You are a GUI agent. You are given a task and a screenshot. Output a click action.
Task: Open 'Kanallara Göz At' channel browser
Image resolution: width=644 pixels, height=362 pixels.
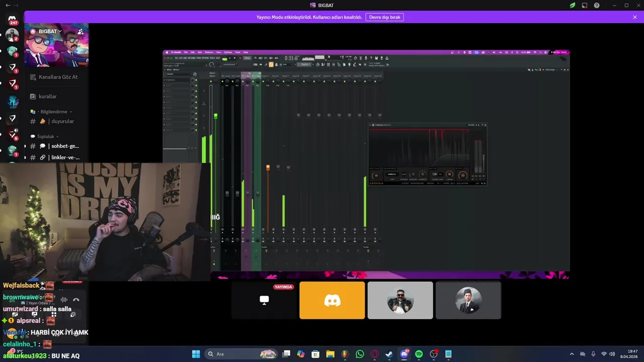point(54,77)
